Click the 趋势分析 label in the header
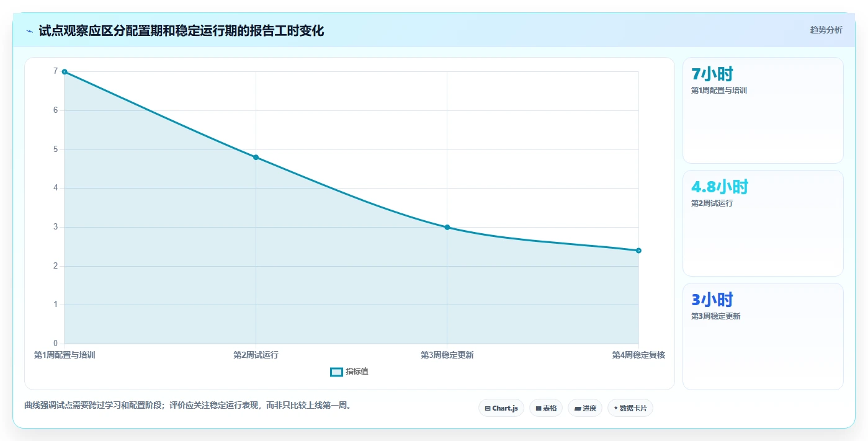Viewport: 868px width, 441px height. [826, 30]
